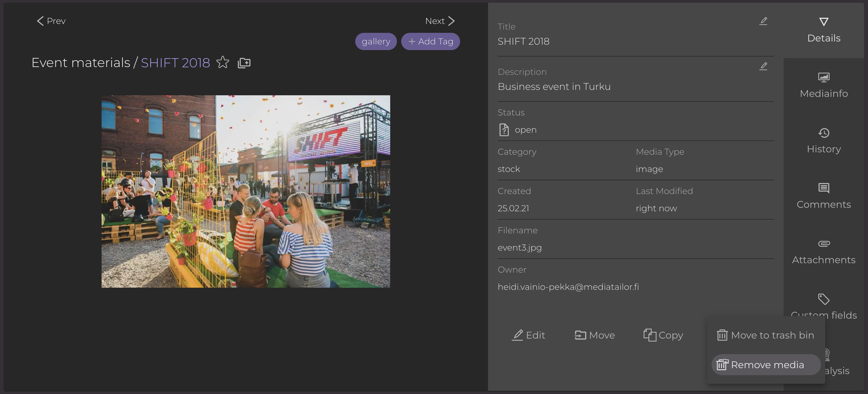Click the Move action button
This screenshot has width=868, height=394.
coord(594,335)
